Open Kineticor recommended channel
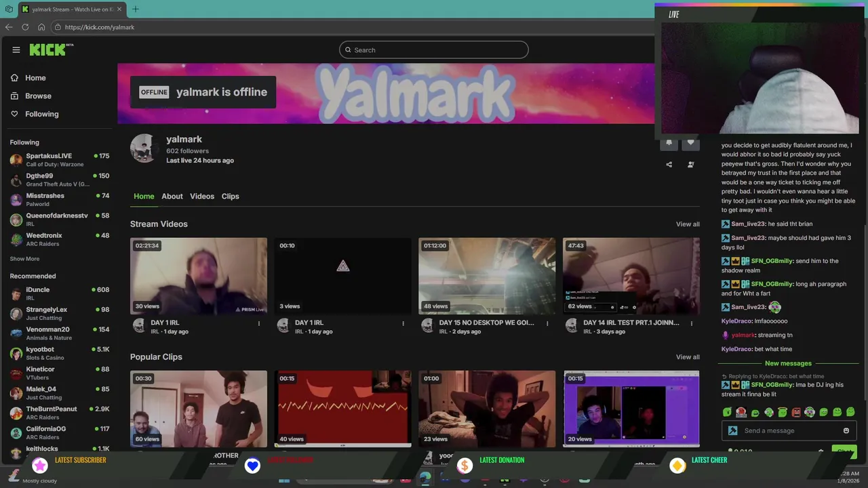Screen dimensions: 868x488 click(60, 373)
